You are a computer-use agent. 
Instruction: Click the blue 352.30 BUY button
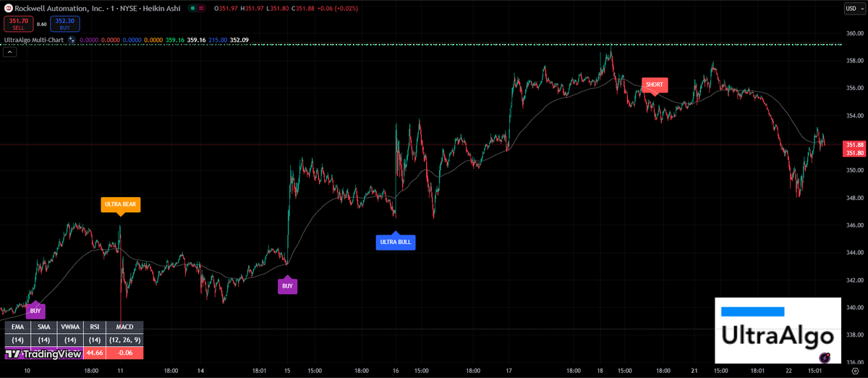click(x=65, y=24)
